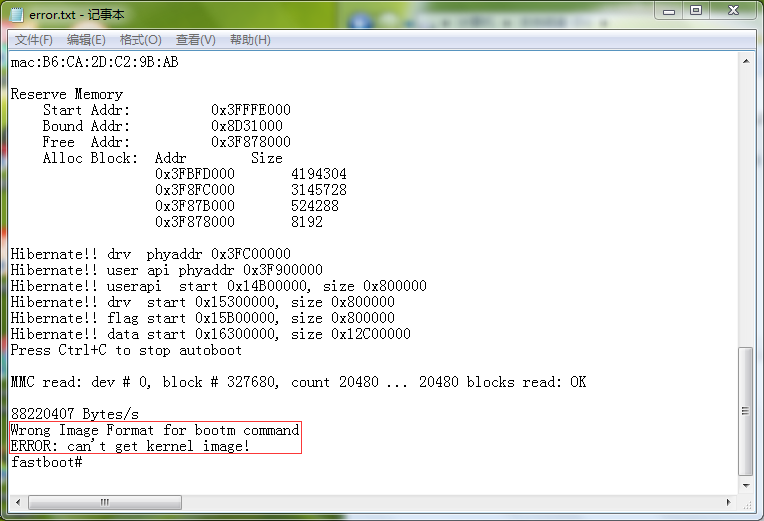
Task: Open the 查看(V) menu
Action: point(195,40)
